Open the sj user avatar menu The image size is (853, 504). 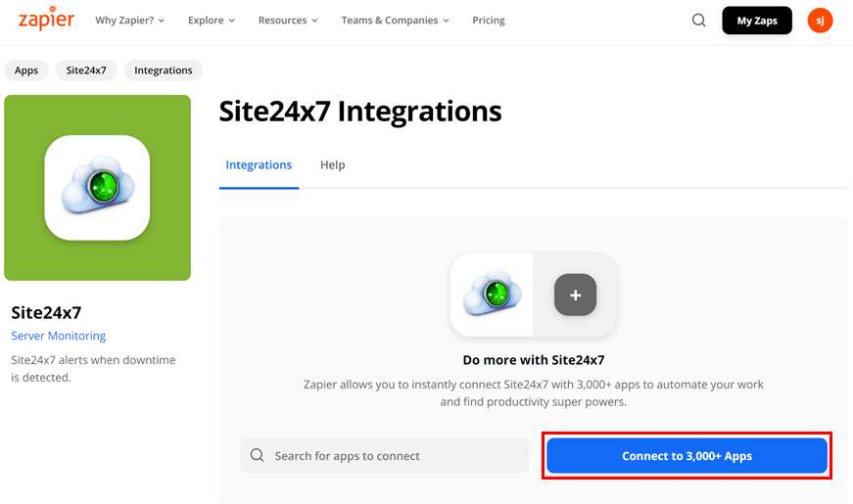point(820,21)
